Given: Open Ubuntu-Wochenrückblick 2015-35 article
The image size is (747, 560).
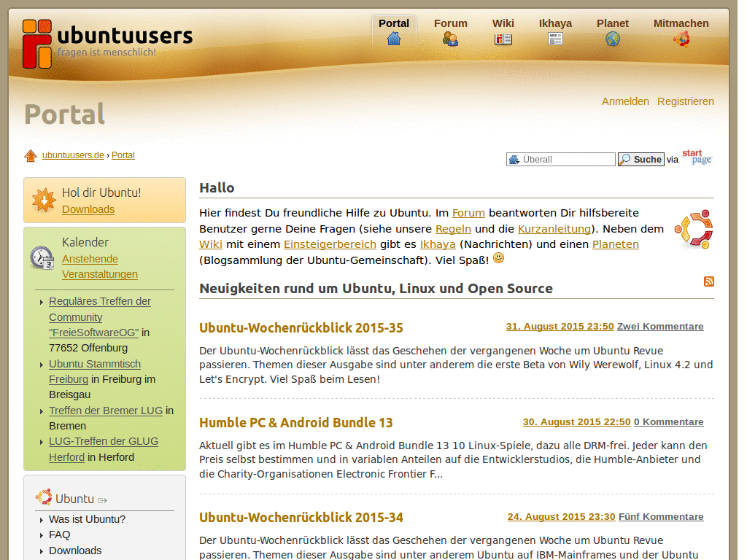Looking at the screenshot, I should tap(301, 328).
